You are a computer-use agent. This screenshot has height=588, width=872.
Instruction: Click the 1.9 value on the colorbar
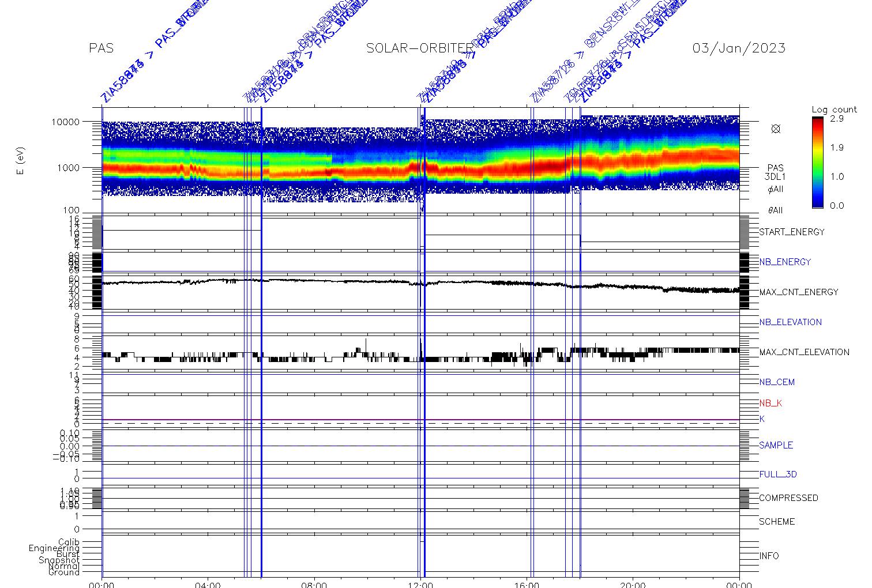[837, 148]
